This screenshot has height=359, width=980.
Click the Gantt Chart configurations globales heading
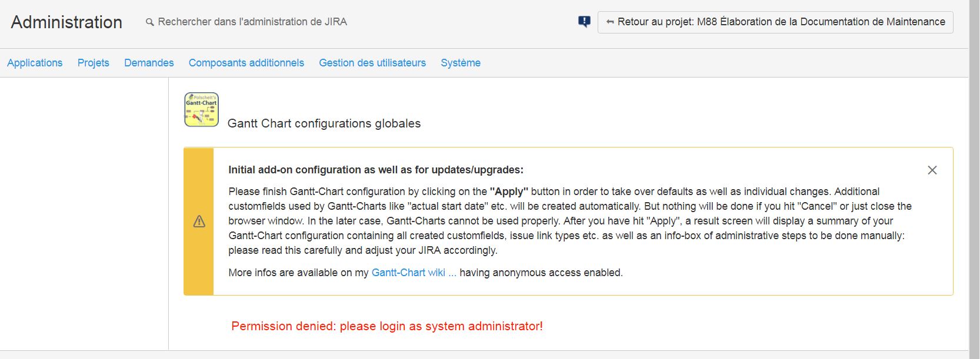(x=324, y=123)
